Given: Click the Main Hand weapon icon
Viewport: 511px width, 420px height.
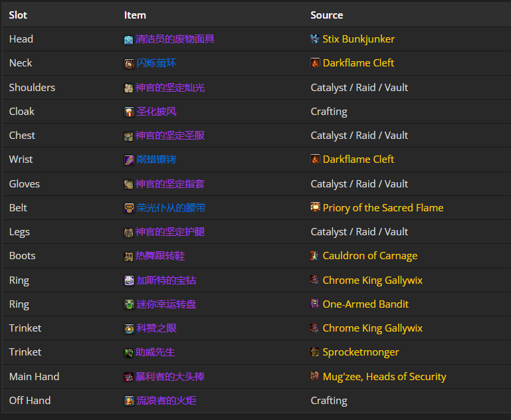Looking at the screenshot, I should [x=129, y=377].
